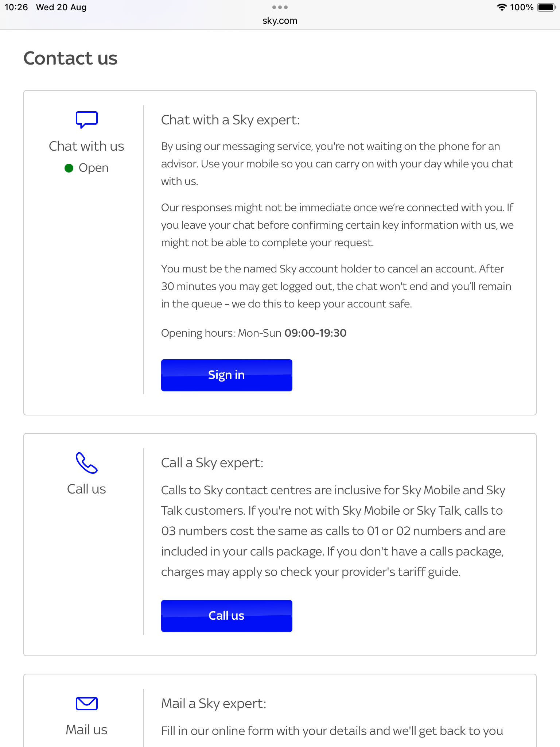
Task: Click the phone handset icon
Action: click(x=86, y=463)
